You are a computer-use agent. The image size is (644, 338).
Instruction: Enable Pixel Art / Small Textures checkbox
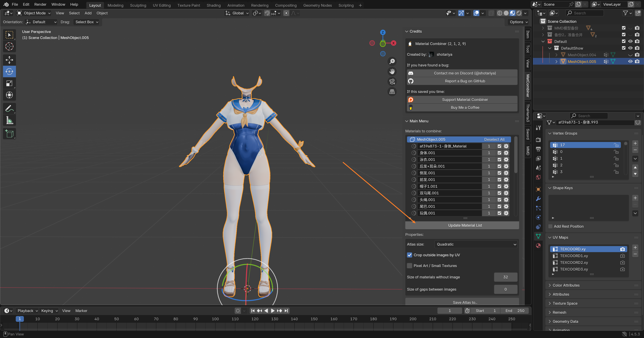point(410,266)
